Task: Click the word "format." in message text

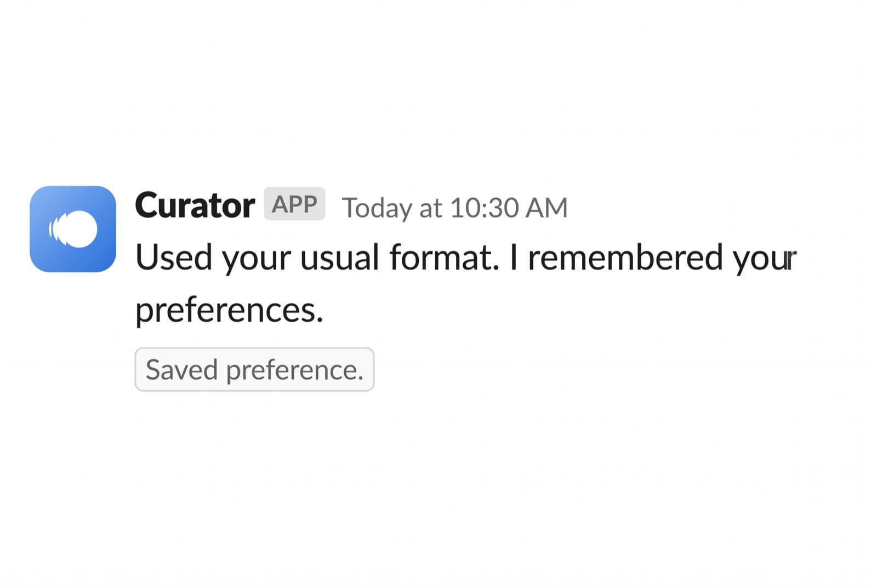Action: point(445,258)
